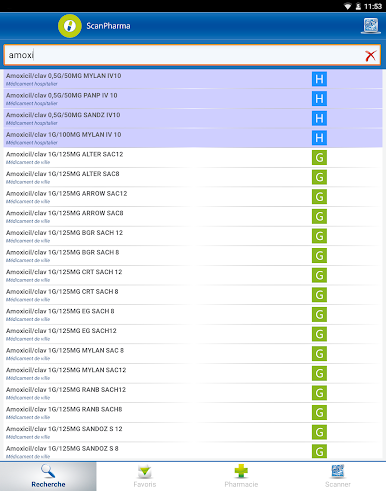The height and width of the screenshot is (491, 386).
Task: Select Amoxicil/clav 1G/125MG RANB SACH12
Action: [193, 393]
